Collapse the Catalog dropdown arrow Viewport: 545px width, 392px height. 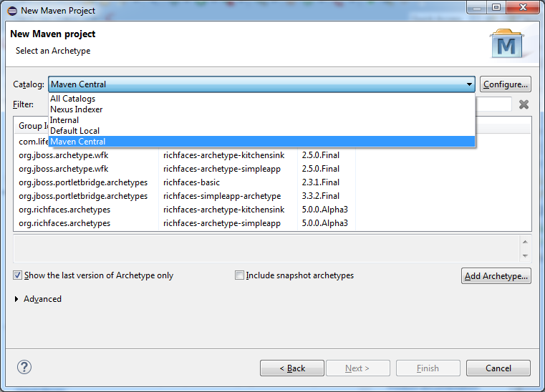coord(469,84)
